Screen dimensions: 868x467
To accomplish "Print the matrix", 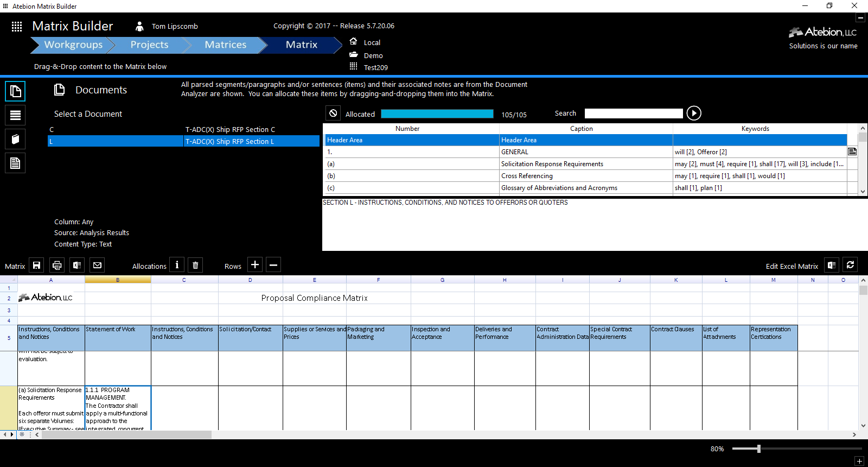I will (x=57, y=265).
